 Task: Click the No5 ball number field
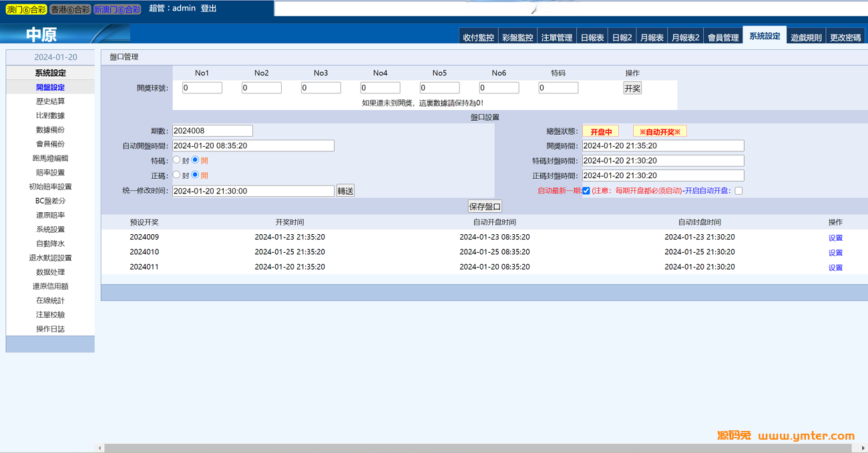point(440,88)
